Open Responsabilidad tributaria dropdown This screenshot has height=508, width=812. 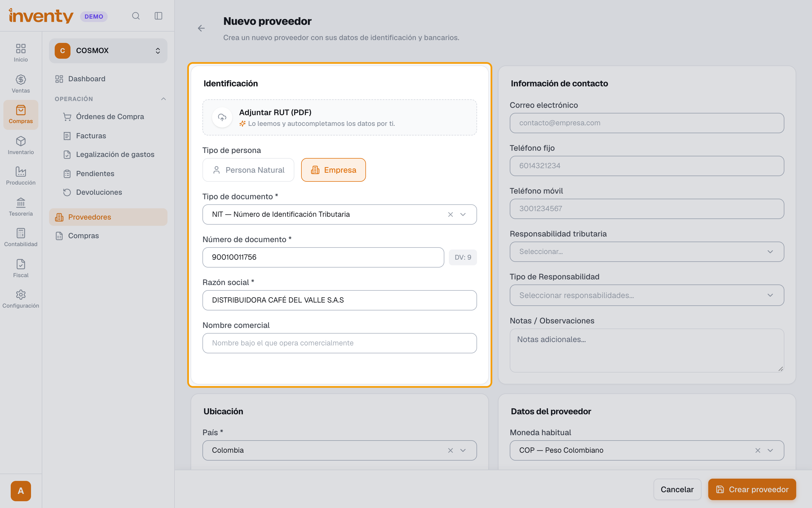(x=646, y=252)
